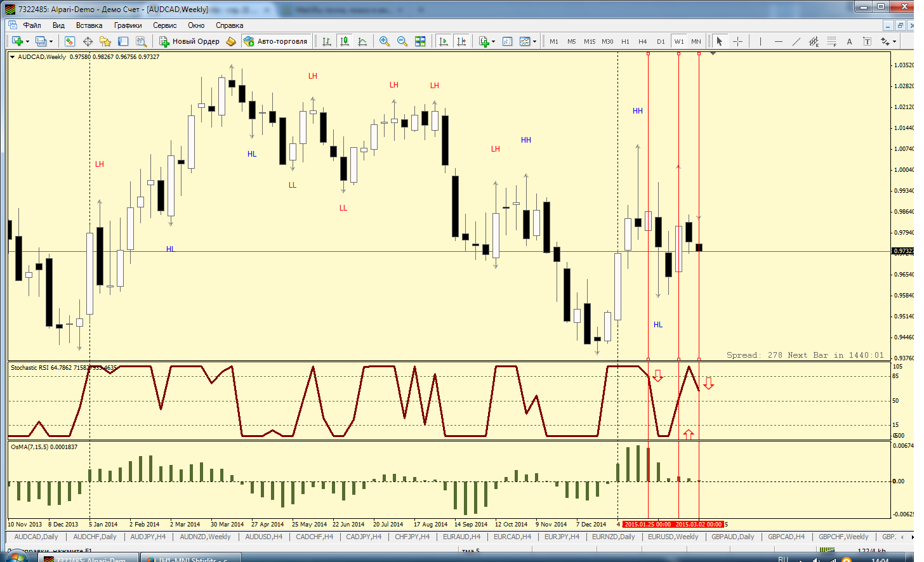924x562 pixels.
Task: Switch to the CADJPY,H4 chart tab
Action: (364, 537)
